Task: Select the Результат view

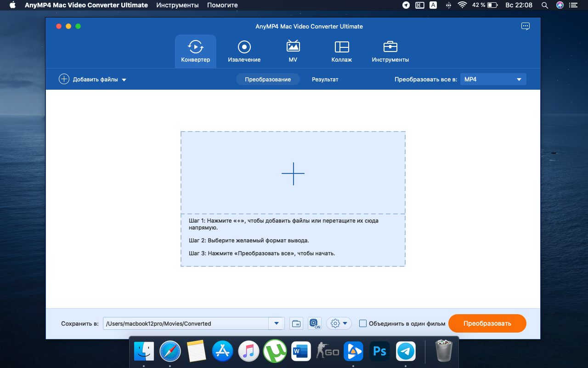Action: click(325, 79)
